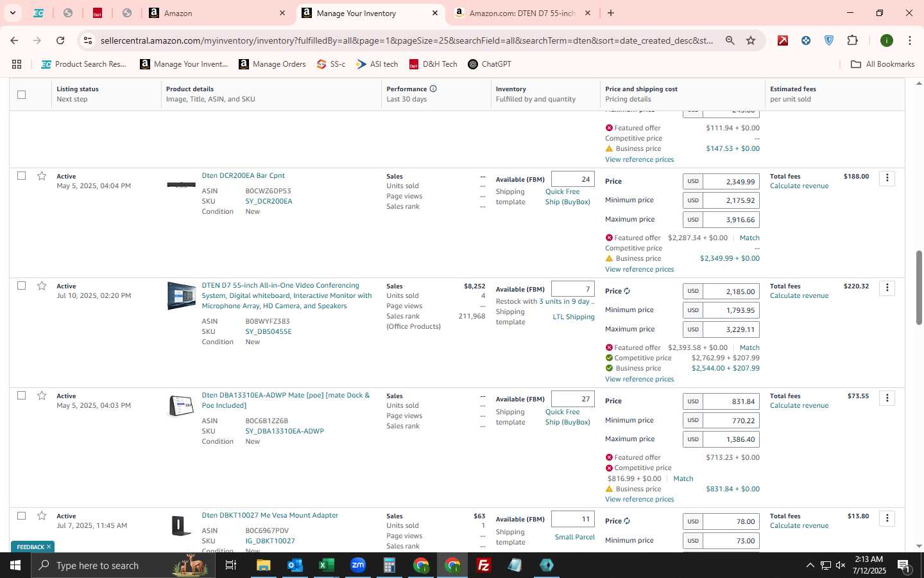Viewport: 924px width, 578px height.
Task: Open the Chrome profile avatar
Action: [x=887, y=40]
